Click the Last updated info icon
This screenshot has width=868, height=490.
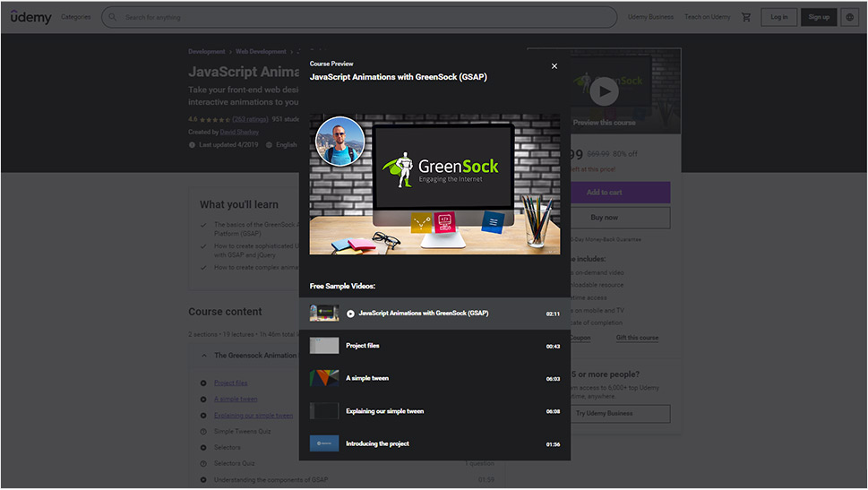click(x=192, y=145)
